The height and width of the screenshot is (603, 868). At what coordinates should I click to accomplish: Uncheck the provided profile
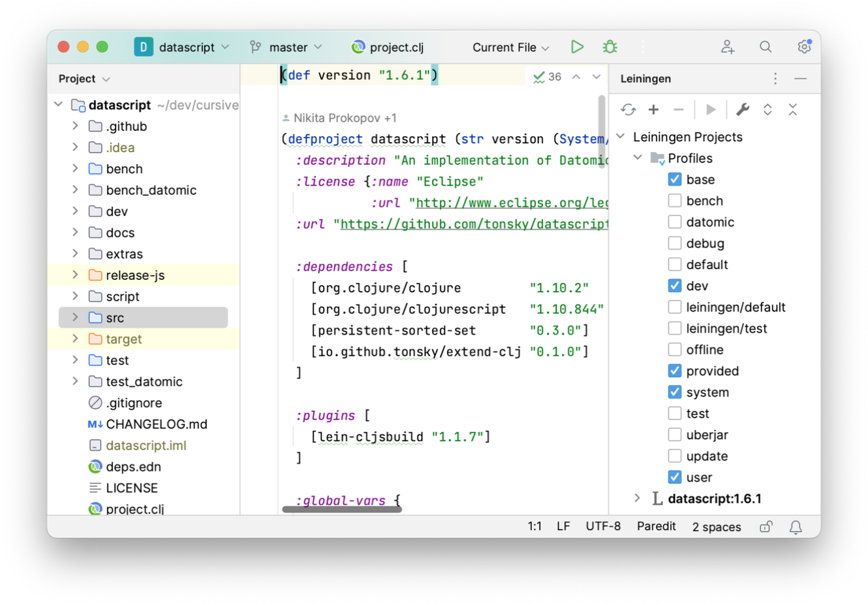click(675, 371)
